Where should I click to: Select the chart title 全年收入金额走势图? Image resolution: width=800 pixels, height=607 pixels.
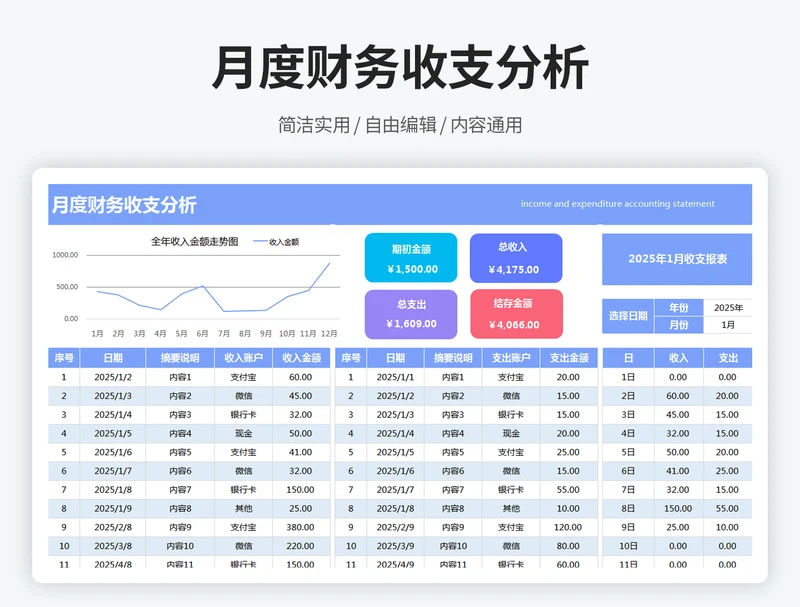point(194,242)
